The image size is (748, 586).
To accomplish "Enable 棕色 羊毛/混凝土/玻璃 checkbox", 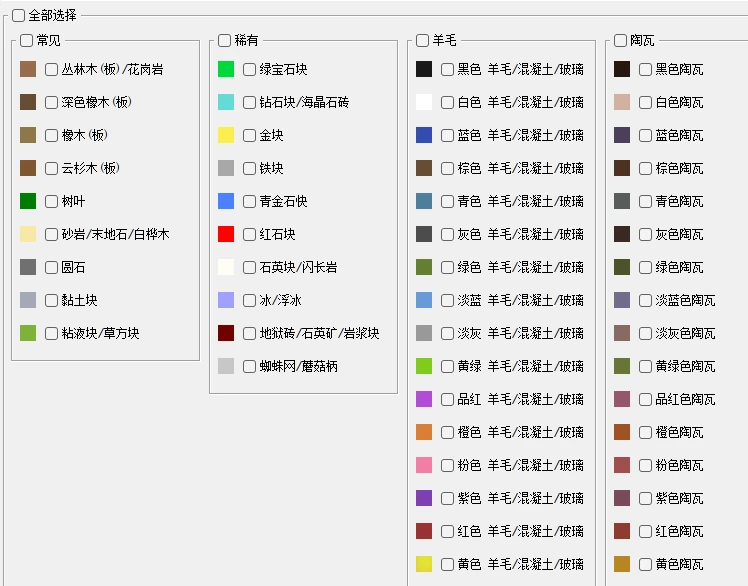I will click(447, 168).
